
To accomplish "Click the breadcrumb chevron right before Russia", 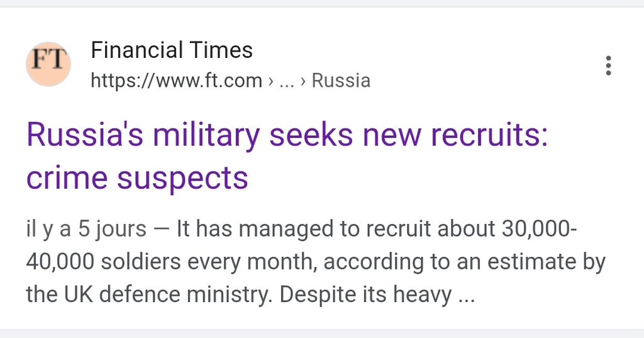I will [x=304, y=81].
